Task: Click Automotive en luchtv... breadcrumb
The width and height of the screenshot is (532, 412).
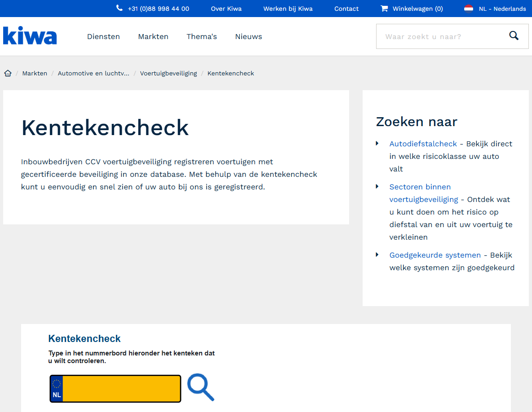Action: click(93, 73)
